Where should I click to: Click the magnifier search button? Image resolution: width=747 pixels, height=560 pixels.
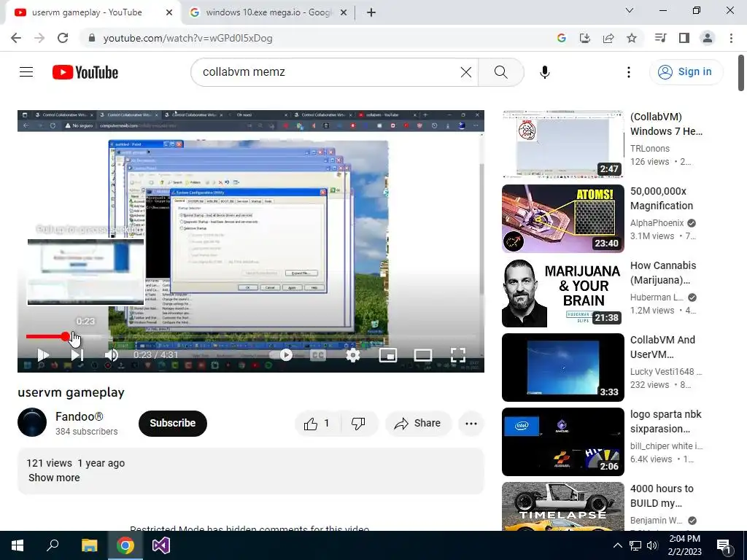(x=500, y=72)
